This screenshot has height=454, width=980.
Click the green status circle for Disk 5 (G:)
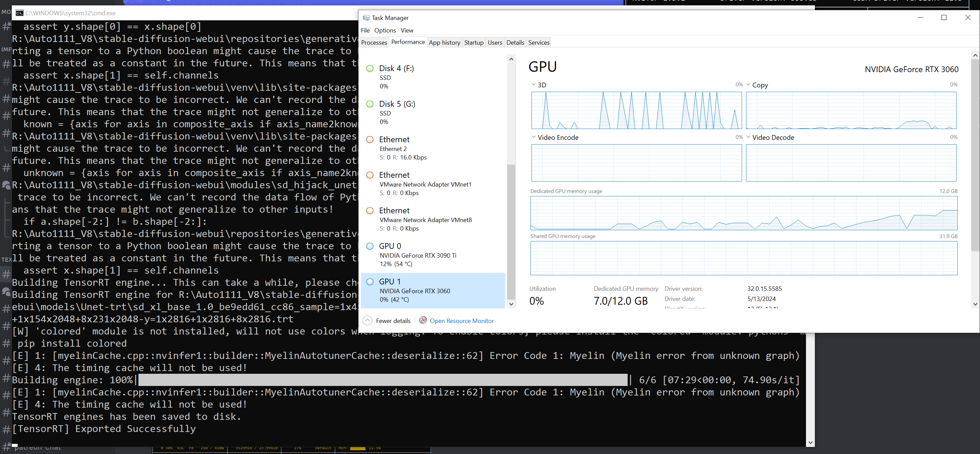click(x=370, y=104)
